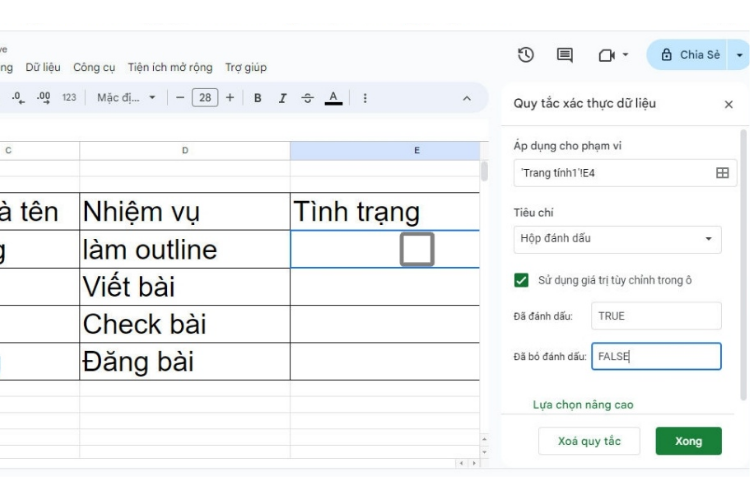The image size is (750, 500).
Task: Click the Xong done button
Action: click(x=688, y=441)
